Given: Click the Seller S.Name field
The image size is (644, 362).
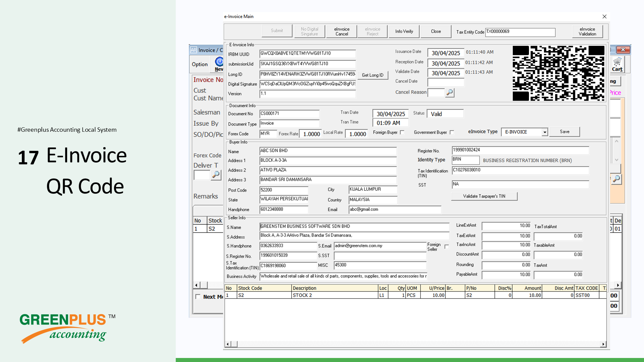Looking at the screenshot, I should coord(354,227).
